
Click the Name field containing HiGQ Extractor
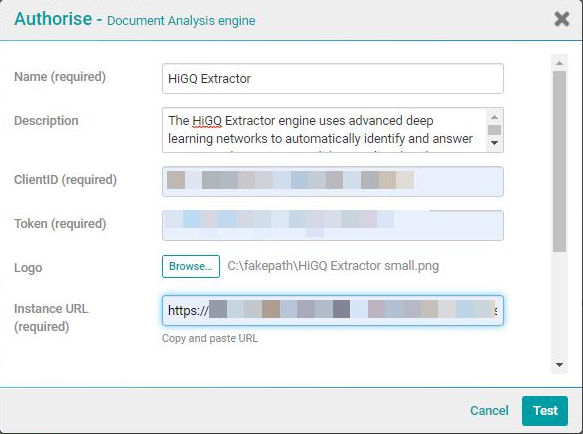tap(333, 78)
